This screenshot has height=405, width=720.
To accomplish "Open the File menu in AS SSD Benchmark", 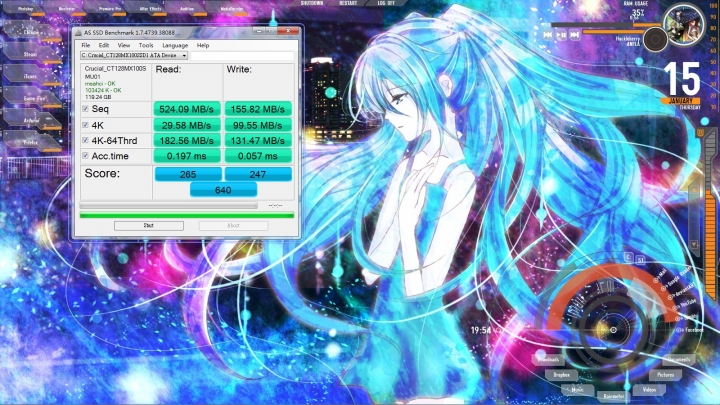I will [x=86, y=45].
